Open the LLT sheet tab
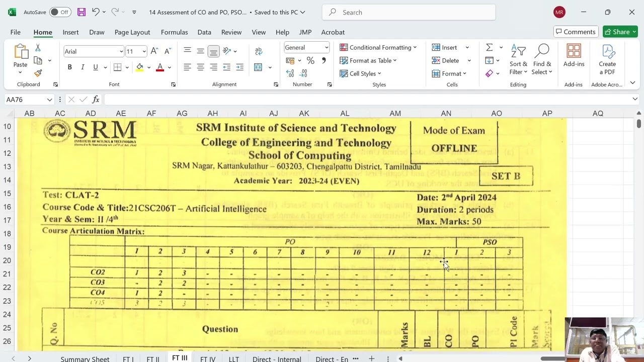 234,359
